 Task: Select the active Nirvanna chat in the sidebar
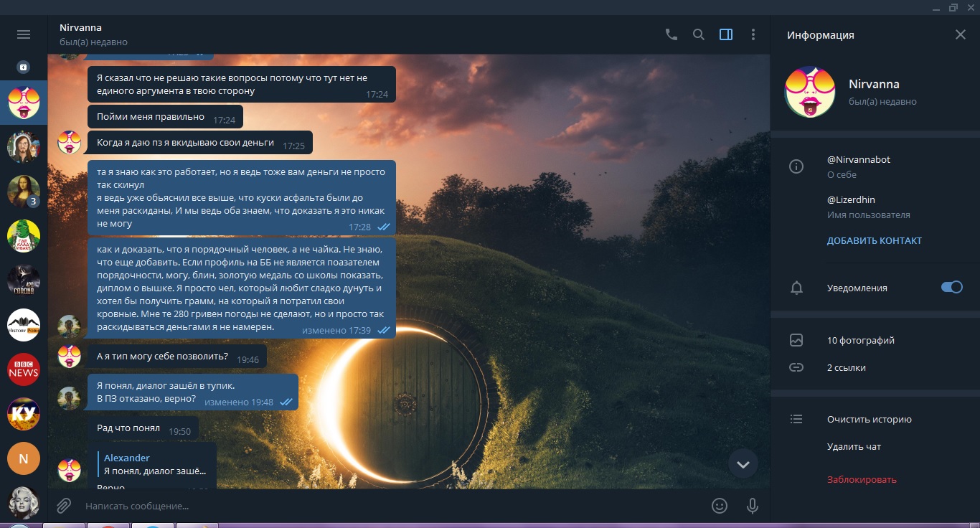tap(24, 103)
